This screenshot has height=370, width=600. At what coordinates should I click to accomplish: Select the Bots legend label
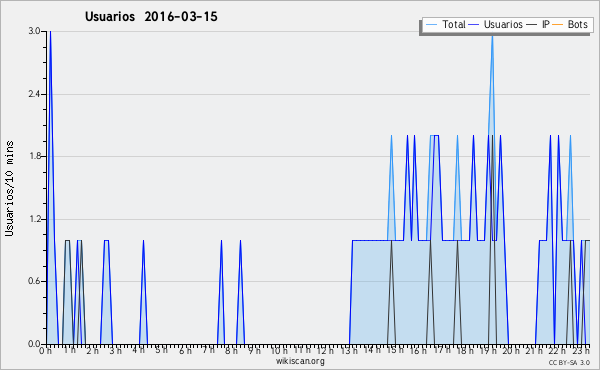577,24
